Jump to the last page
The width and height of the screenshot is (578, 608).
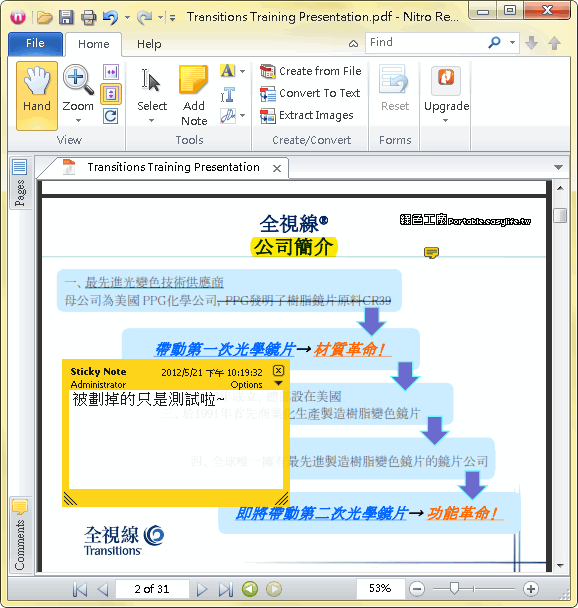tap(226, 589)
